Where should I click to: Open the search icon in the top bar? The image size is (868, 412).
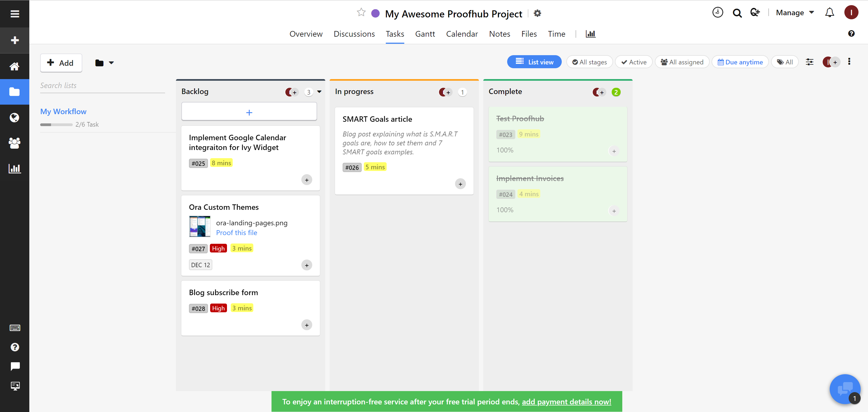tap(737, 13)
